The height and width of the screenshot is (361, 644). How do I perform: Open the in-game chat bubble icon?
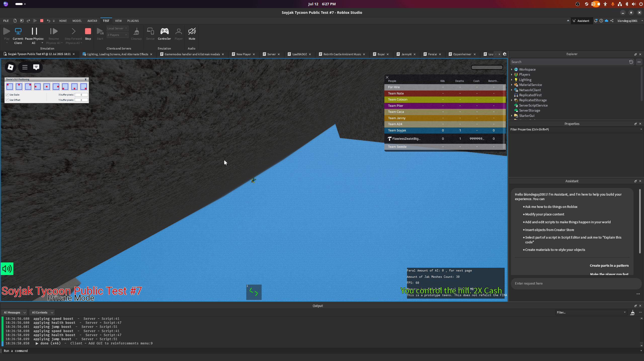click(x=36, y=67)
